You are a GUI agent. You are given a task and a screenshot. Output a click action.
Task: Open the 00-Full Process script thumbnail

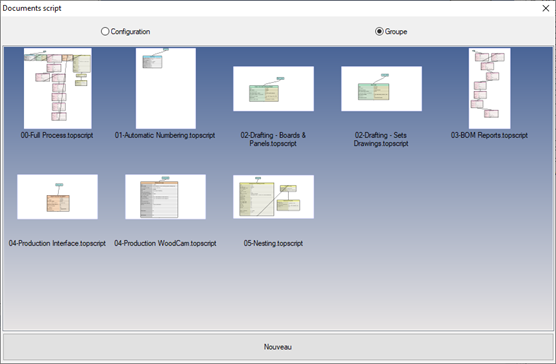tap(58, 88)
